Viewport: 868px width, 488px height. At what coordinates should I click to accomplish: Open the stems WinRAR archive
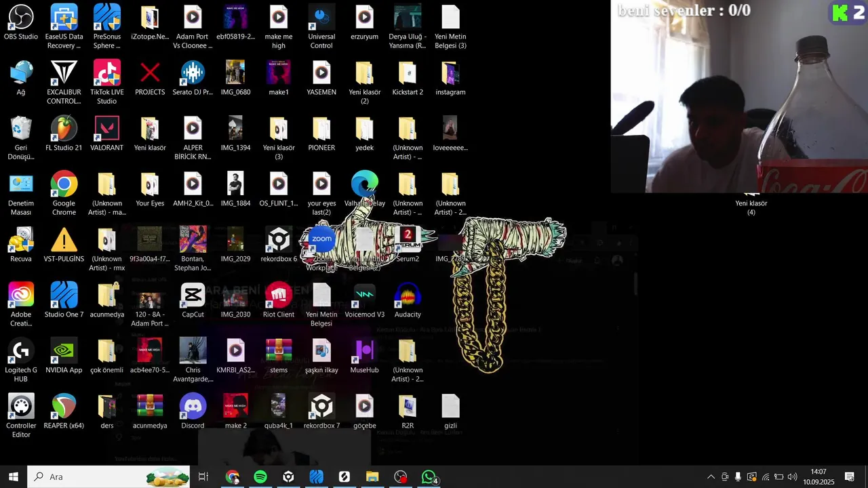click(x=279, y=356)
